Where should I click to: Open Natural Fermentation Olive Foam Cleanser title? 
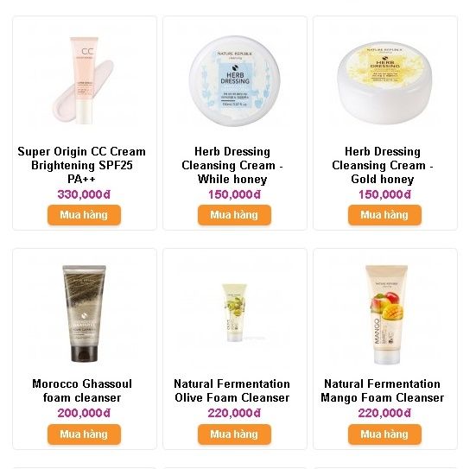[x=232, y=390]
